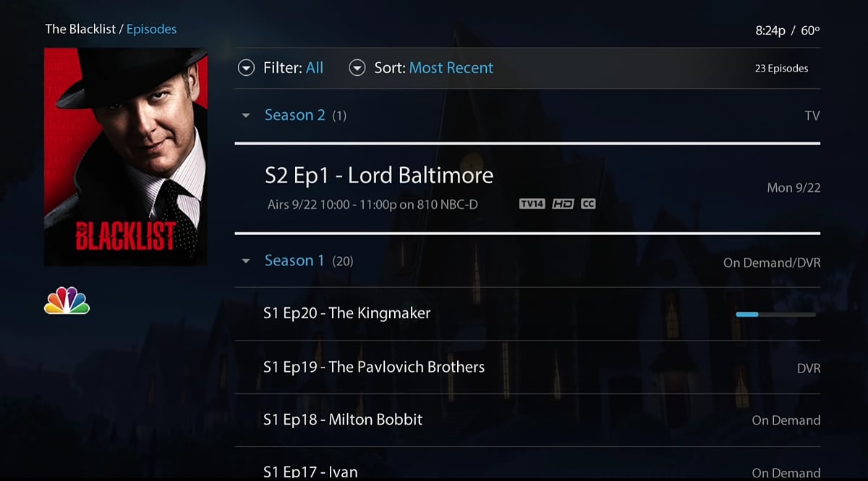This screenshot has width=868, height=481.
Task: Click the TV14 rating badge
Action: (532, 204)
